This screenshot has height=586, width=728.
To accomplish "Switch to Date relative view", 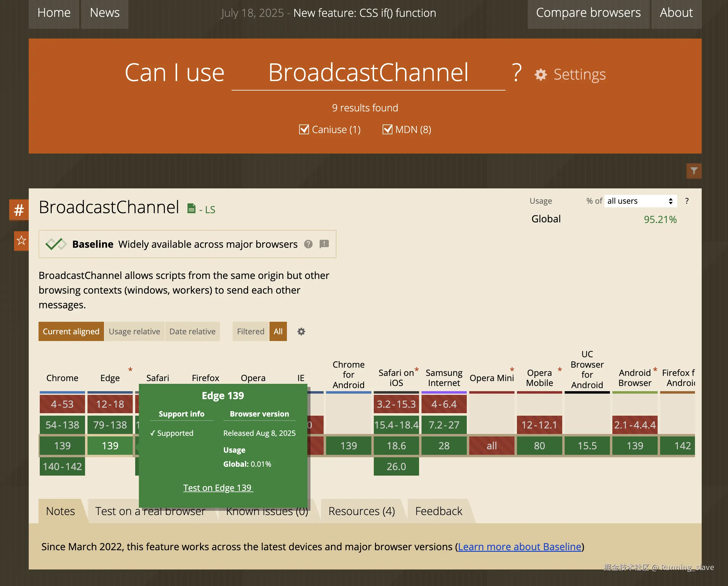I will [192, 332].
